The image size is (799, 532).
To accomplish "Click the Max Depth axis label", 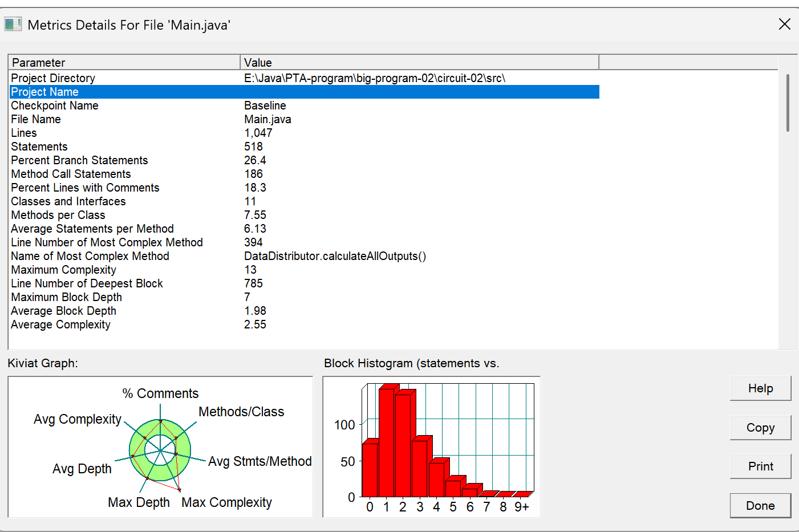I will pyautogui.click(x=139, y=502).
